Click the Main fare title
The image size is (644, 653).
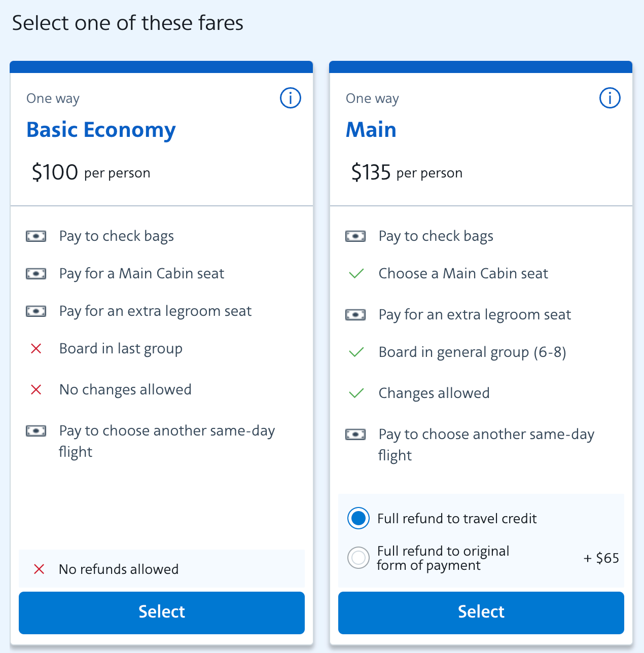(x=371, y=130)
